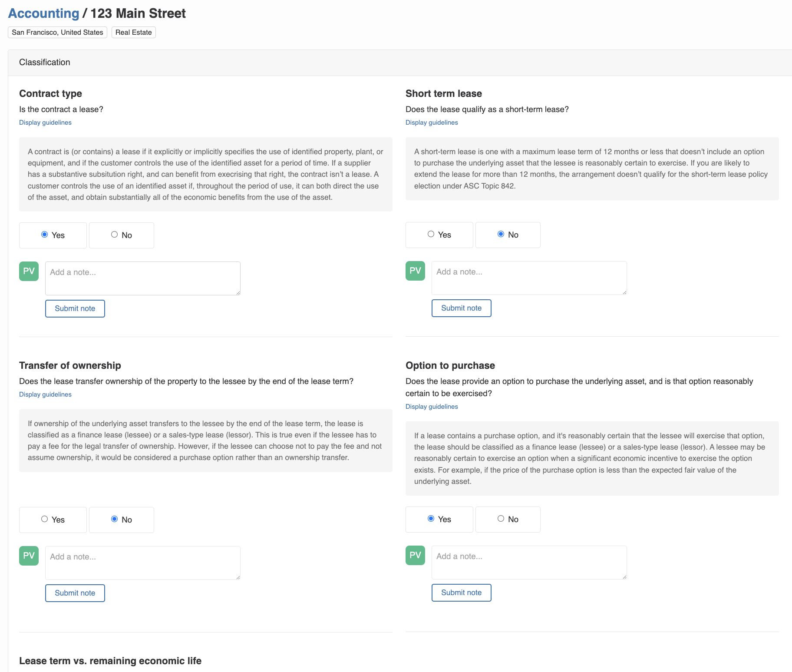The image size is (792, 672).
Task: Click the PV avatar under Contract type
Action: coord(28,271)
